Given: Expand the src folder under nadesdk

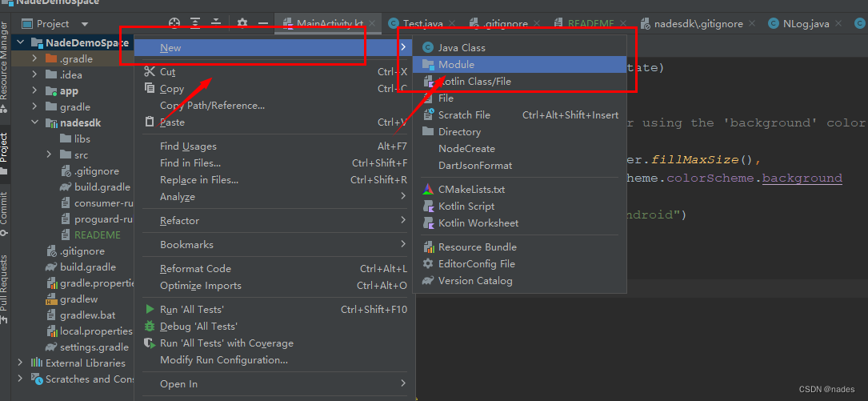Looking at the screenshot, I should (x=49, y=154).
